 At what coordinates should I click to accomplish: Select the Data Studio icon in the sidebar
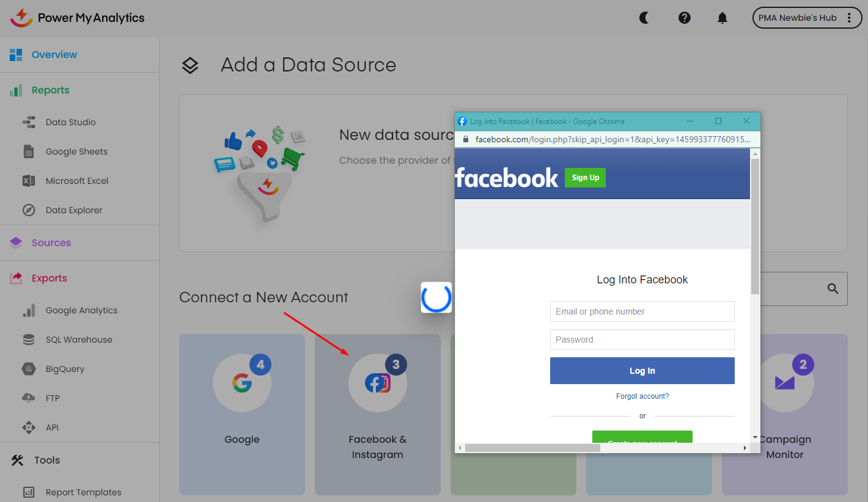click(x=29, y=122)
